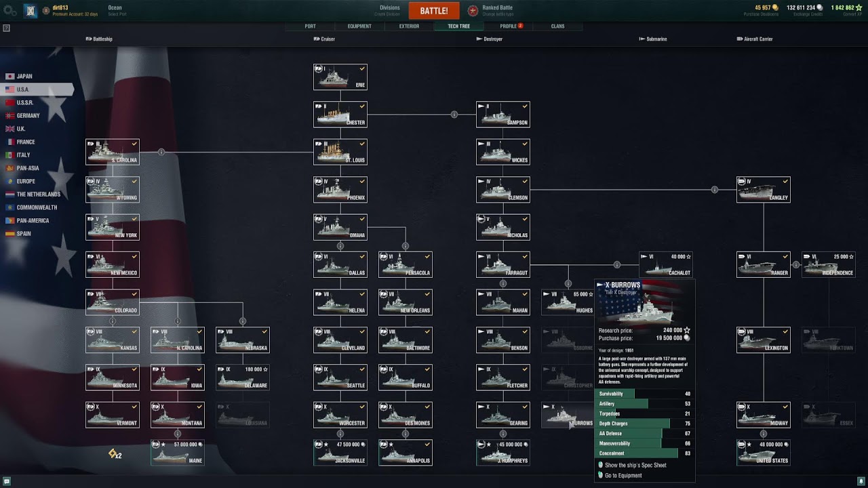Image resolution: width=868 pixels, height=488 pixels.
Task: Open the Port tab
Action: 310,26
